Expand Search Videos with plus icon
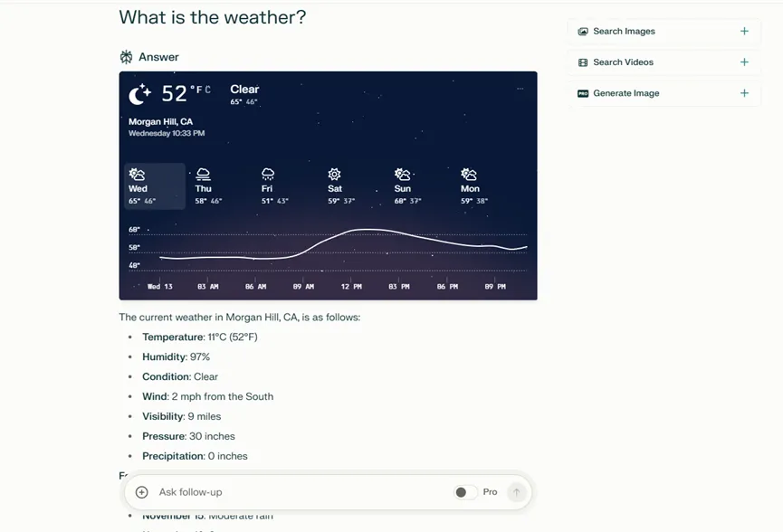783x532 pixels. 744,62
